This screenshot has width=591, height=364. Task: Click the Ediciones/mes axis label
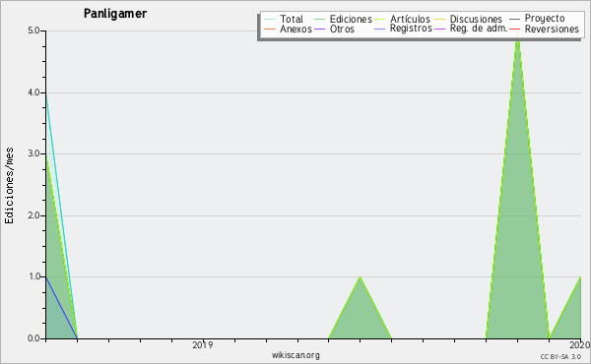[x=9, y=186]
